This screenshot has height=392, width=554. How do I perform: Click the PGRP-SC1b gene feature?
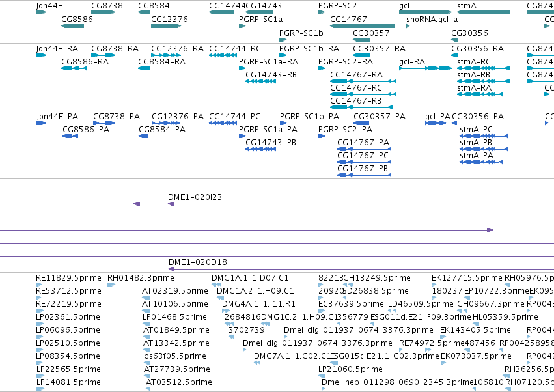pos(283,40)
